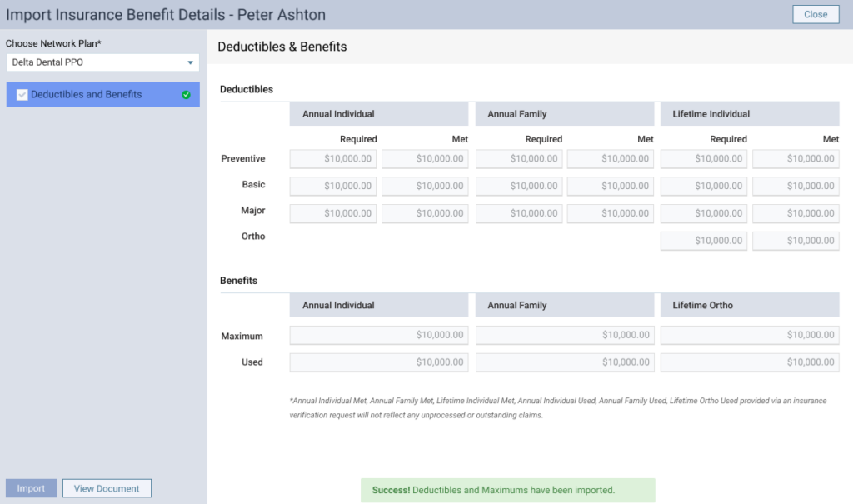Edit the Maximum Annual Individual benefit amount
Screen dimensions: 853x504
tap(378, 335)
